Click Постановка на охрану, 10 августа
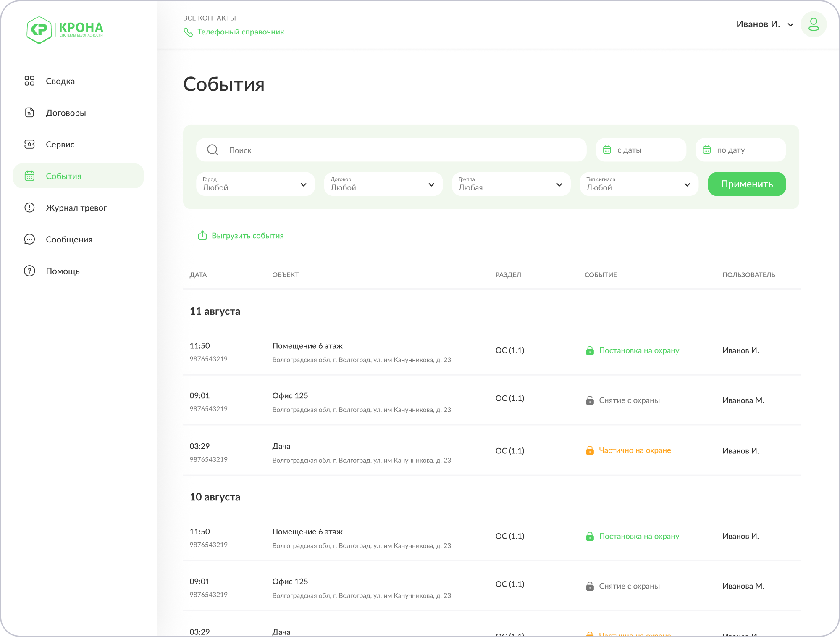Viewport: 840px width, 637px height. point(639,536)
